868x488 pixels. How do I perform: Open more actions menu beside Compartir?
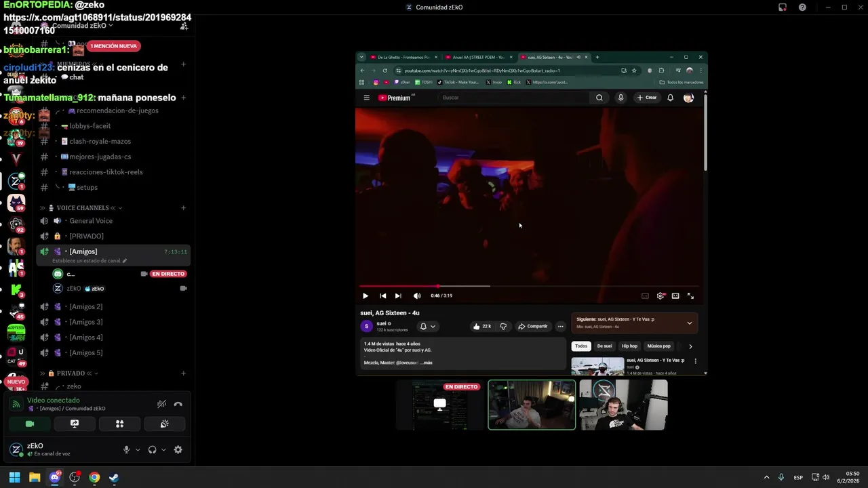[560, 326]
